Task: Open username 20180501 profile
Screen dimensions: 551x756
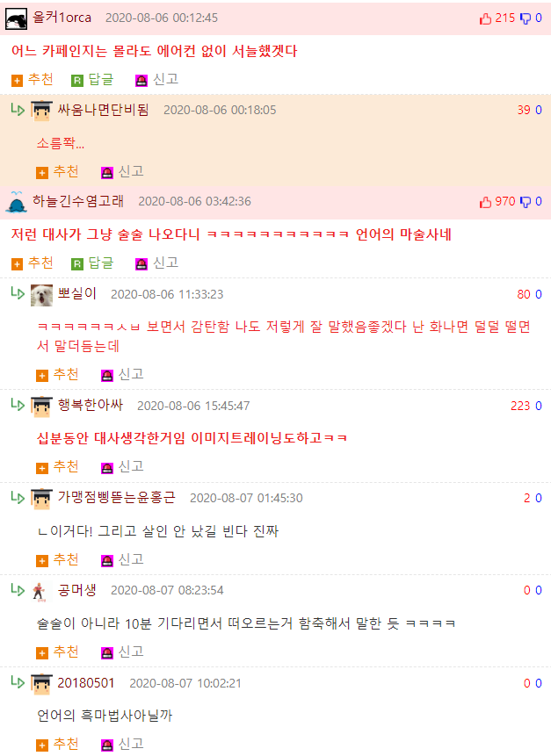Action: tap(86, 683)
